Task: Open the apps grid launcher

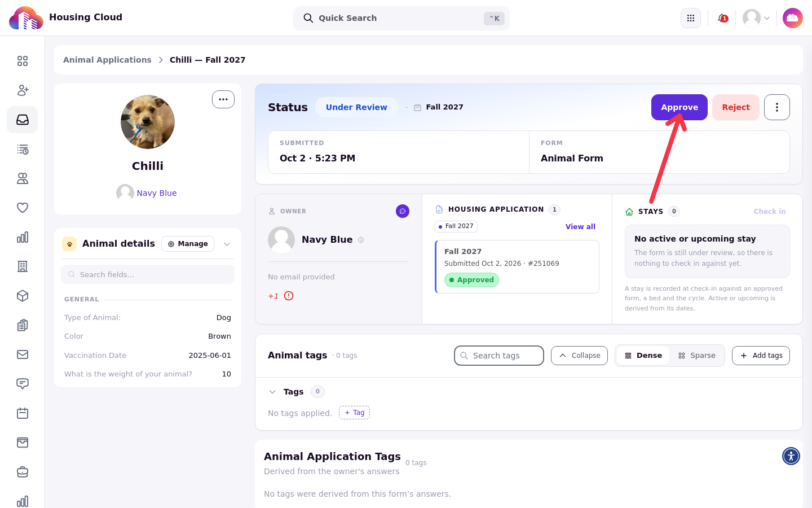Action: [691, 18]
